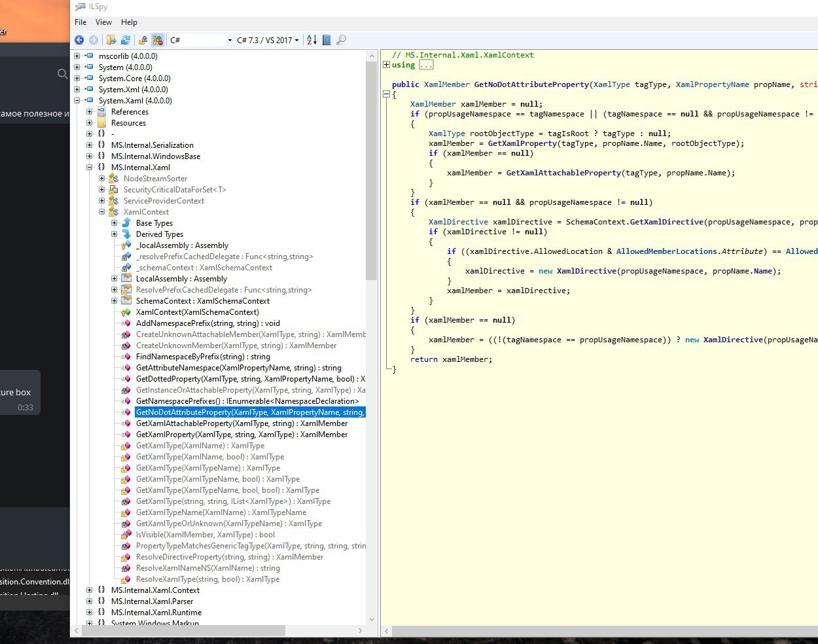The width and height of the screenshot is (818, 644).
Task: Click the mscorlib assembly icon
Action: 89,56
